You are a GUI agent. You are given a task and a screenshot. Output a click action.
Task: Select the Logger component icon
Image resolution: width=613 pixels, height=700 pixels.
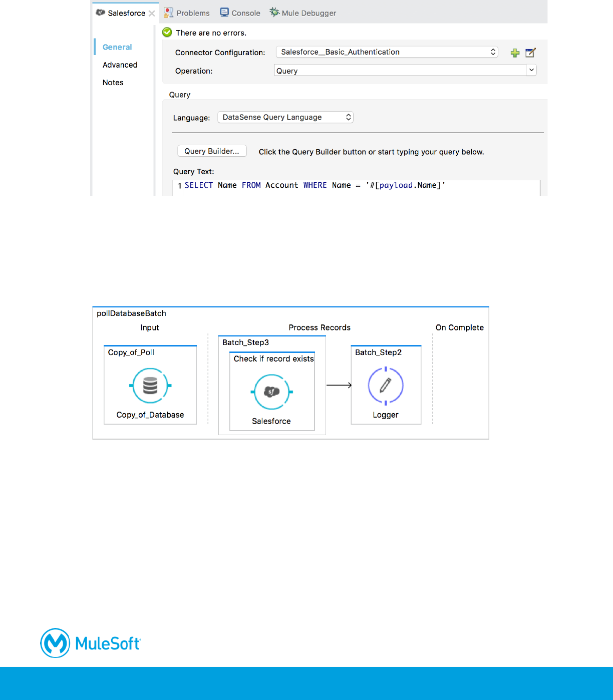[386, 386]
